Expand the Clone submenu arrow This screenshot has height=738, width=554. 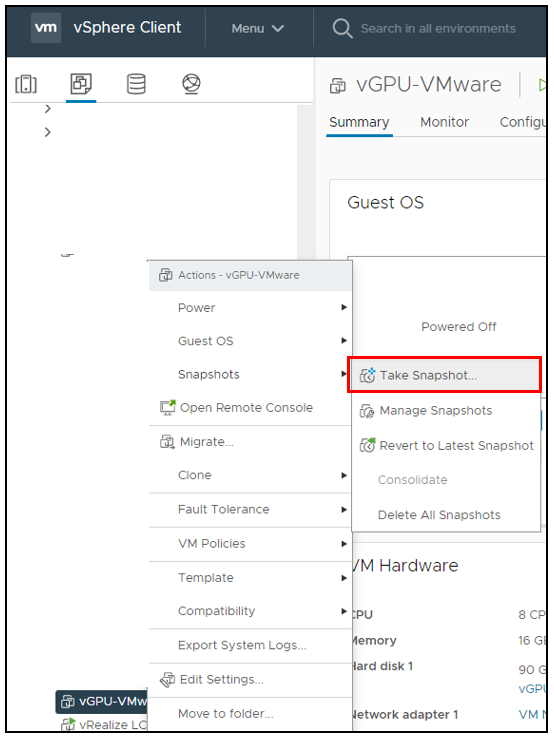coord(344,475)
